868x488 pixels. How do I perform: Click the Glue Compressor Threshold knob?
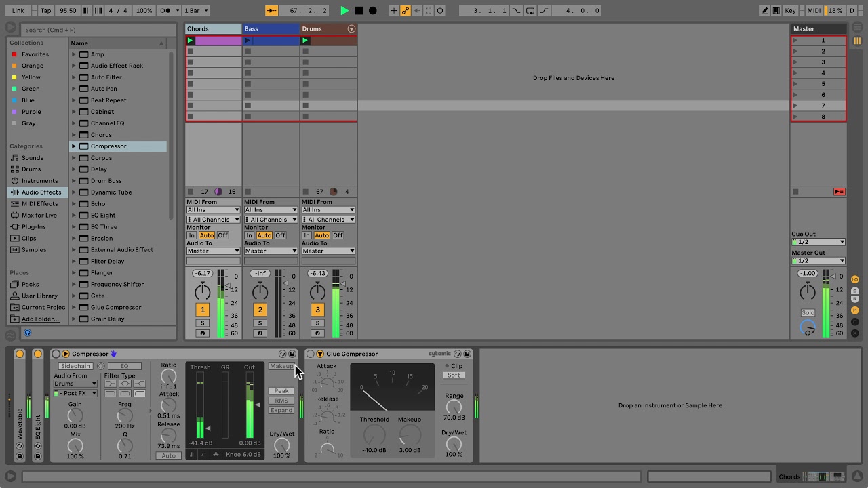click(374, 434)
